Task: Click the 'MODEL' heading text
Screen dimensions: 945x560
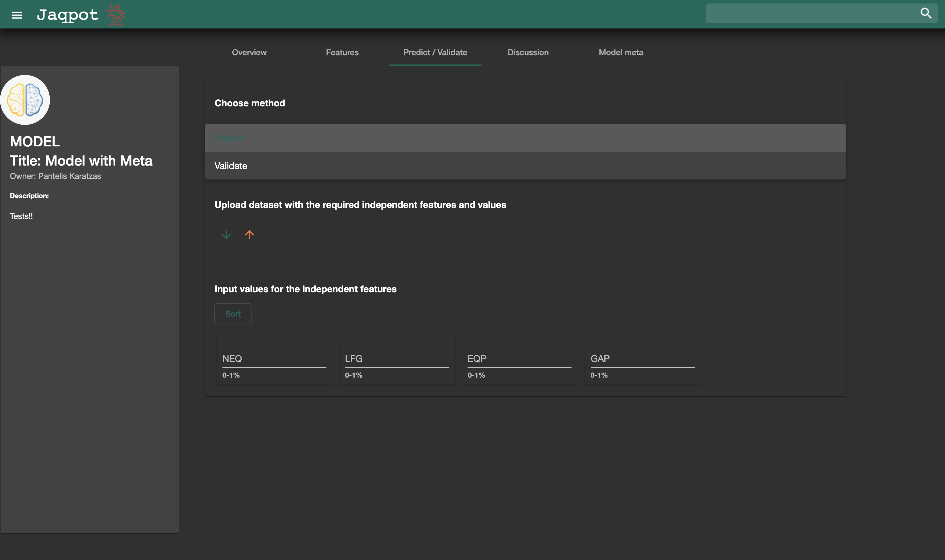Action: 35,141
